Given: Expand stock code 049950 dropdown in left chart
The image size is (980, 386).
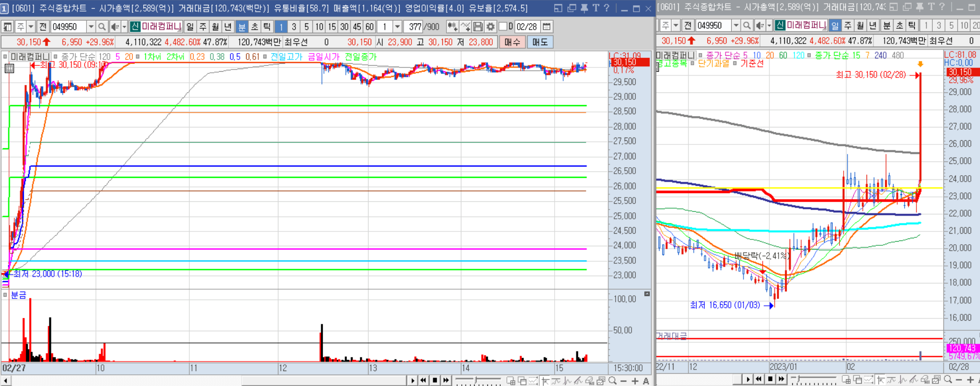Looking at the screenshot, I should point(91,27).
